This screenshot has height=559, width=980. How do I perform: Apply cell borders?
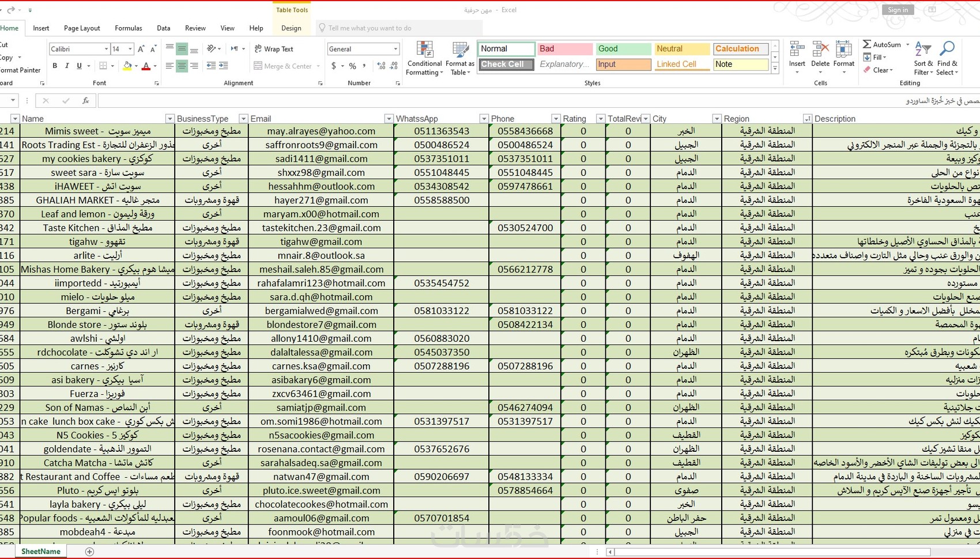click(x=103, y=66)
